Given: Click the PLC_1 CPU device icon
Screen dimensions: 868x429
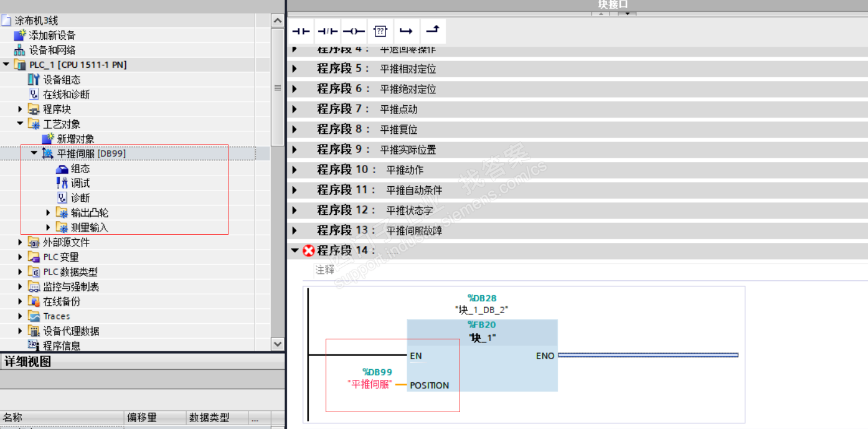Looking at the screenshot, I should [x=20, y=65].
